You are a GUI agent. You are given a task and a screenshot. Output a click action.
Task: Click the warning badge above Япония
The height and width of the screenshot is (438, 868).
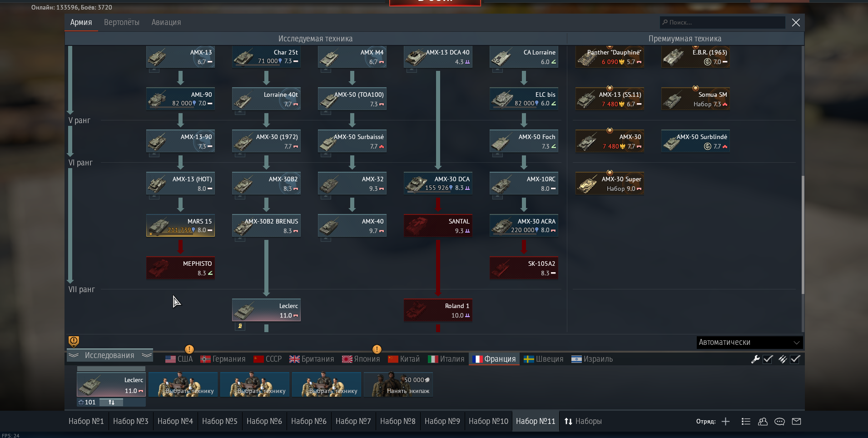377,349
